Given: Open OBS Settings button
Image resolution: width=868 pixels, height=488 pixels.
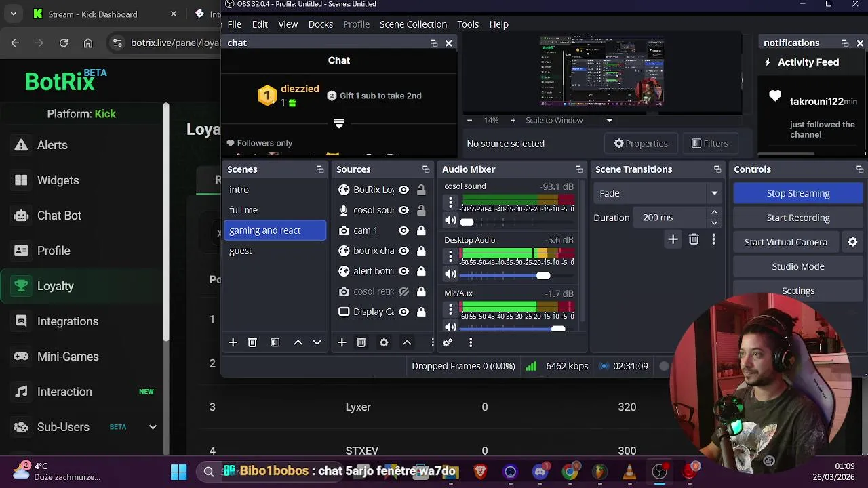Looking at the screenshot, I should point(798,291).
